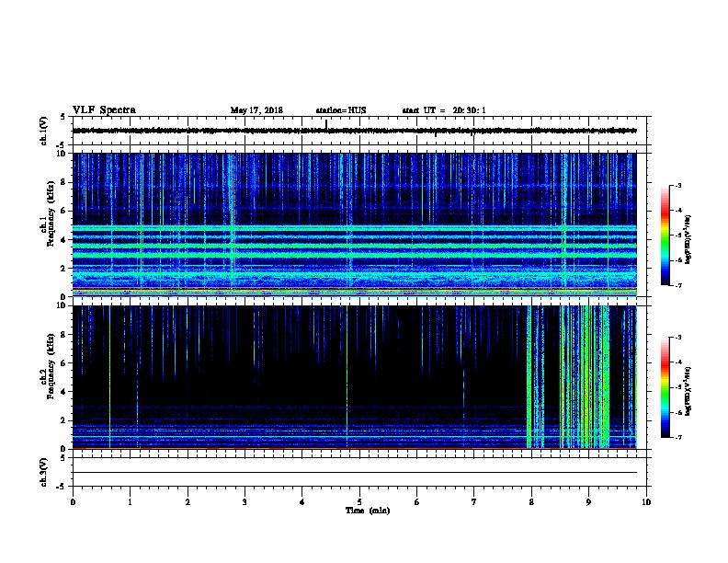Click tick label 3 on the Time axis
This screenshot has height=563, width=728.
245,502
